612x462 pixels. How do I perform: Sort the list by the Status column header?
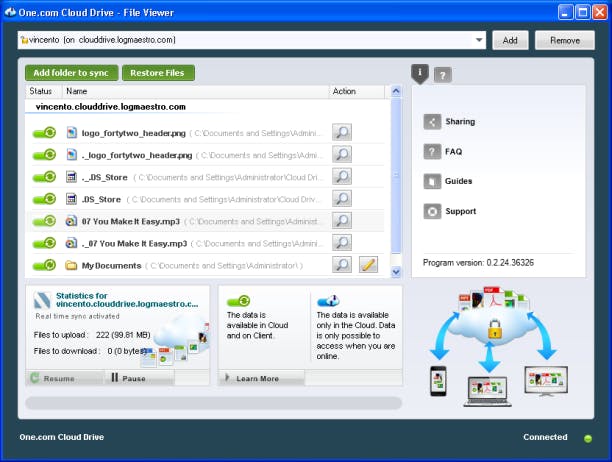pyautogui.click(x=44, y=91)
